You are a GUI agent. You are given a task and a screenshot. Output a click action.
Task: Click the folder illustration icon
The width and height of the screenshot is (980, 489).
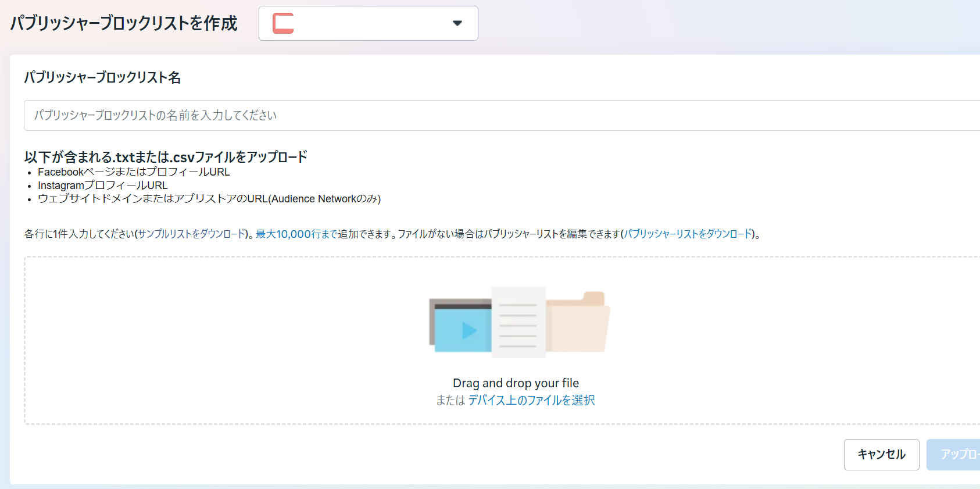[578, 323]
